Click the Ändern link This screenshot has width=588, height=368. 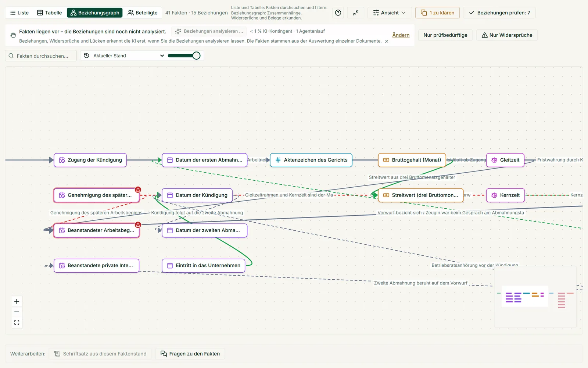401,35
